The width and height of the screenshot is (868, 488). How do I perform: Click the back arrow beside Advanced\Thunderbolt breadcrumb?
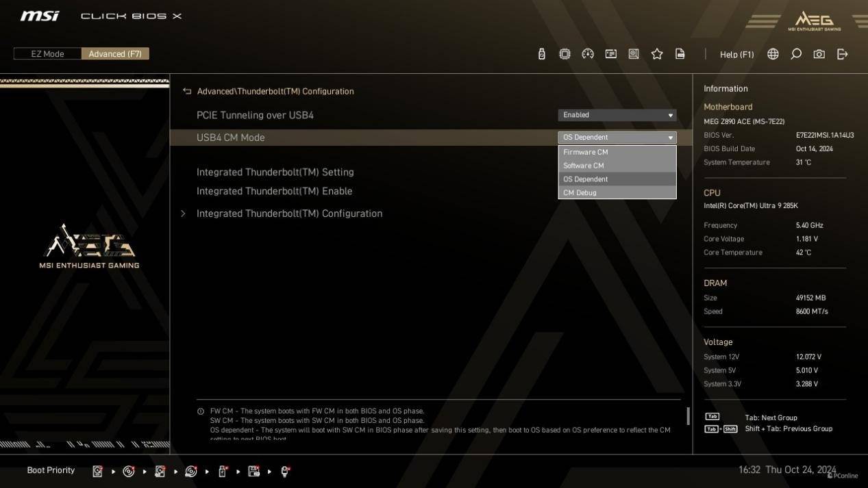[x=187, y=91]
